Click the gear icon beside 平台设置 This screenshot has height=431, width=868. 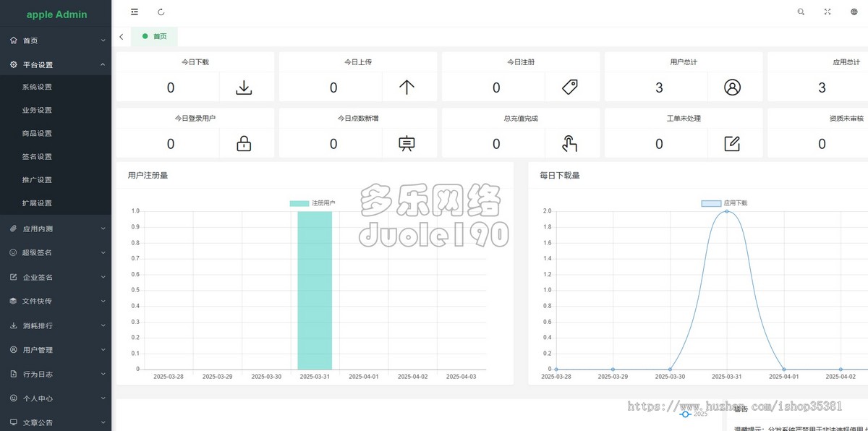coord(14,64)
